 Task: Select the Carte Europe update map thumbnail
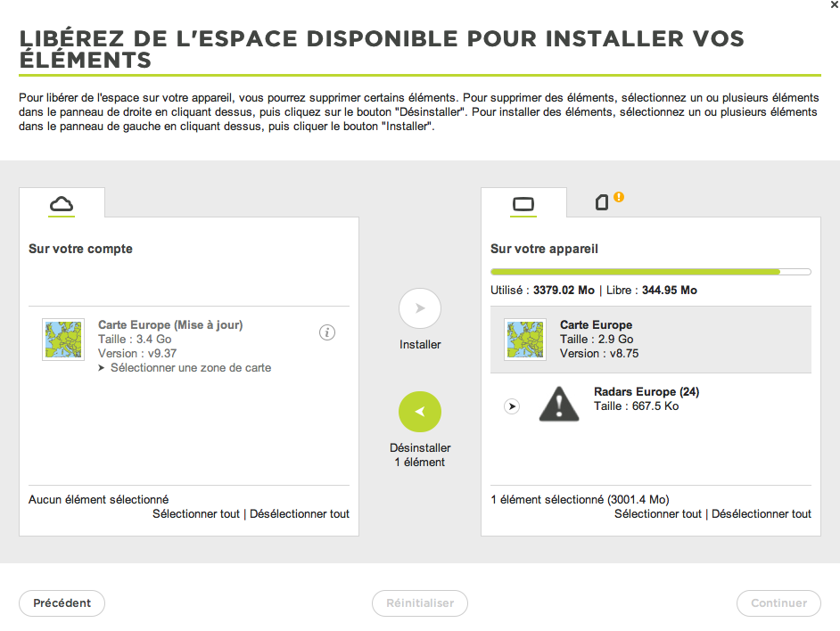pyautogui.click(x=63, y=339)
